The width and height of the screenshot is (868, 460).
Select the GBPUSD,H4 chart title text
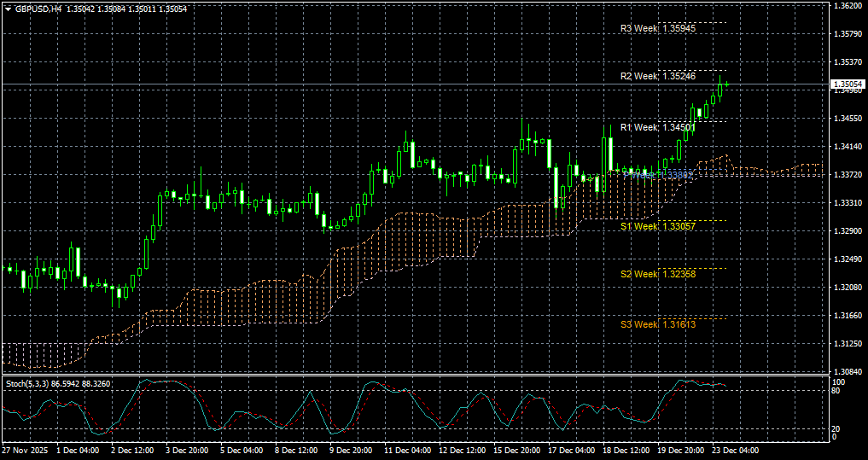click(38, 9)
